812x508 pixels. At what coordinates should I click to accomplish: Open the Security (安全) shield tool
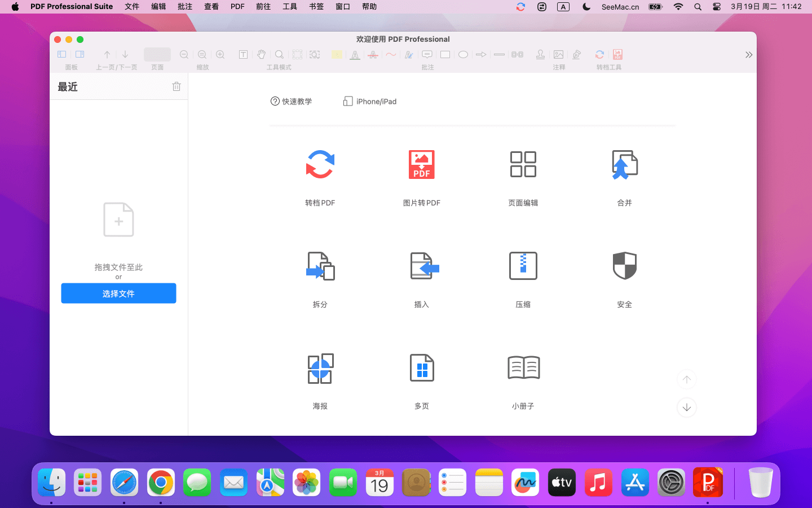pos(624,266)
